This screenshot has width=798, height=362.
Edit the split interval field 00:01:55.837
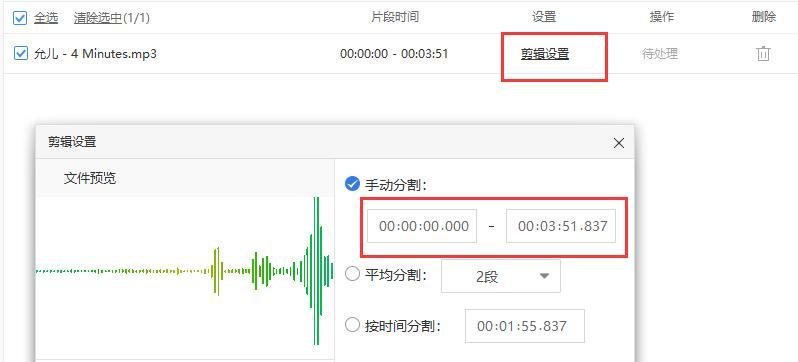click(525, 326)
